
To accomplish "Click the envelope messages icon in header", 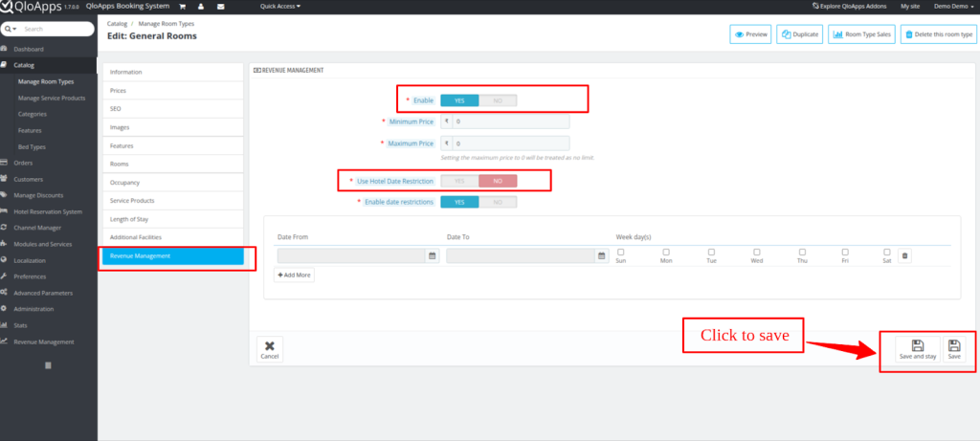I will (221, 6).
